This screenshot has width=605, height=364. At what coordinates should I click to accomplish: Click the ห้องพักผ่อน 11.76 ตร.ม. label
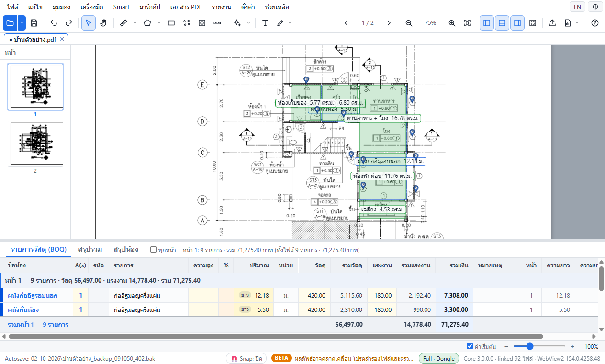(382, 176)
